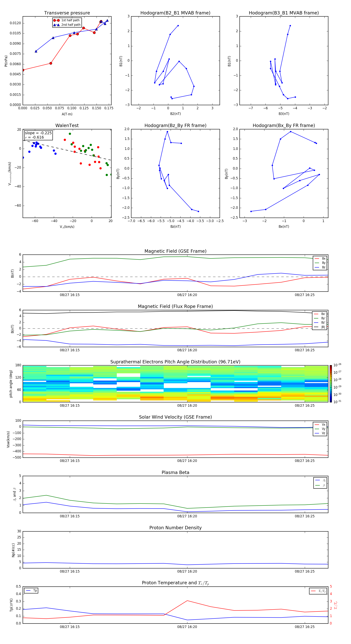This screenshot has width=351, height=644.
Task: Click the '08/27 16:15' tick under Plasma Beta
Action: tap(70, 516)
